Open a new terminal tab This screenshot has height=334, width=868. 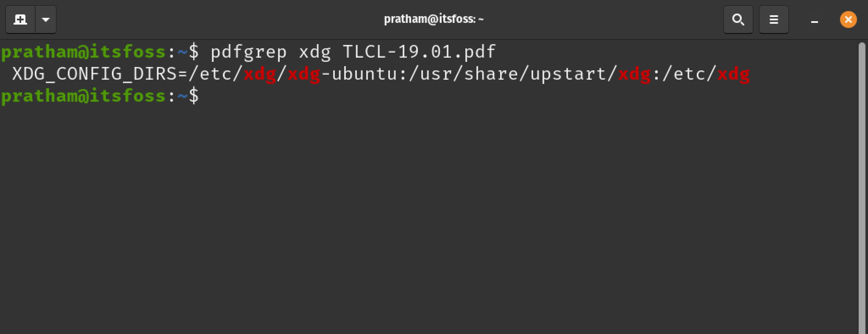coord(20,19)
